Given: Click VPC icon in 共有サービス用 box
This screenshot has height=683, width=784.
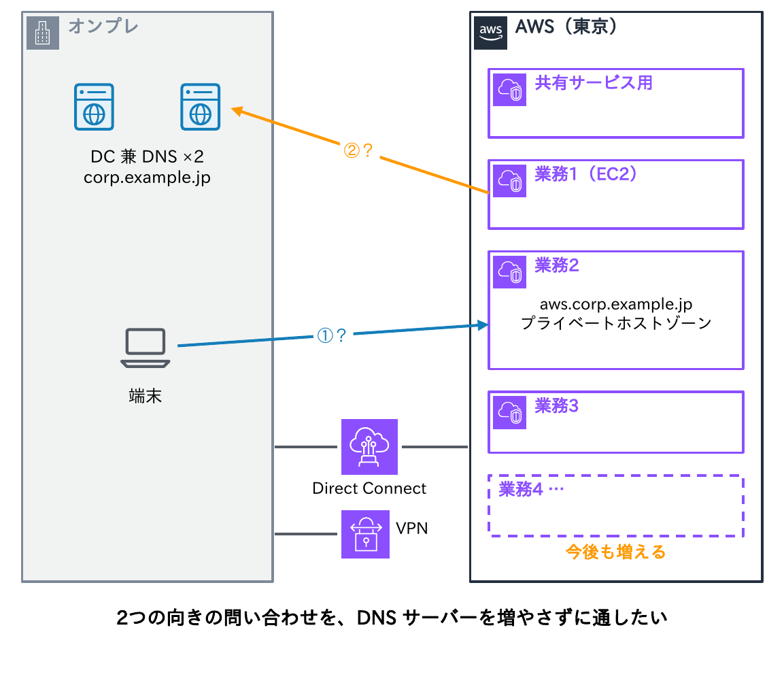Looking at the screenshot, I should [x=509, y=90].
